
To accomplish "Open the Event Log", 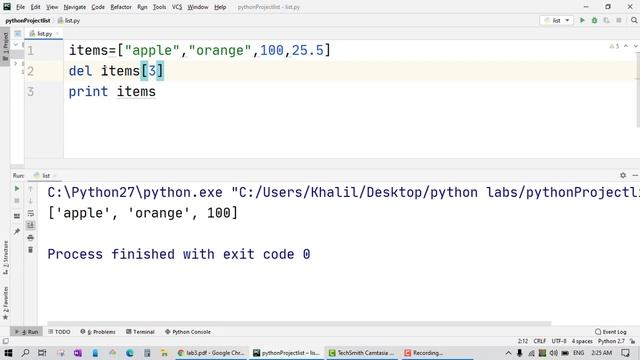I will point(611,332).
